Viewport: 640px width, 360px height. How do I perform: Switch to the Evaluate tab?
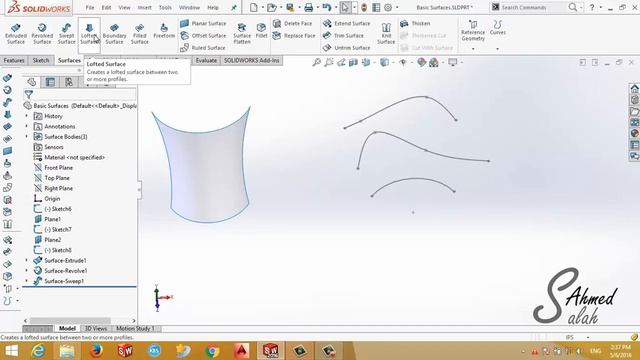(x=206, y=60)
